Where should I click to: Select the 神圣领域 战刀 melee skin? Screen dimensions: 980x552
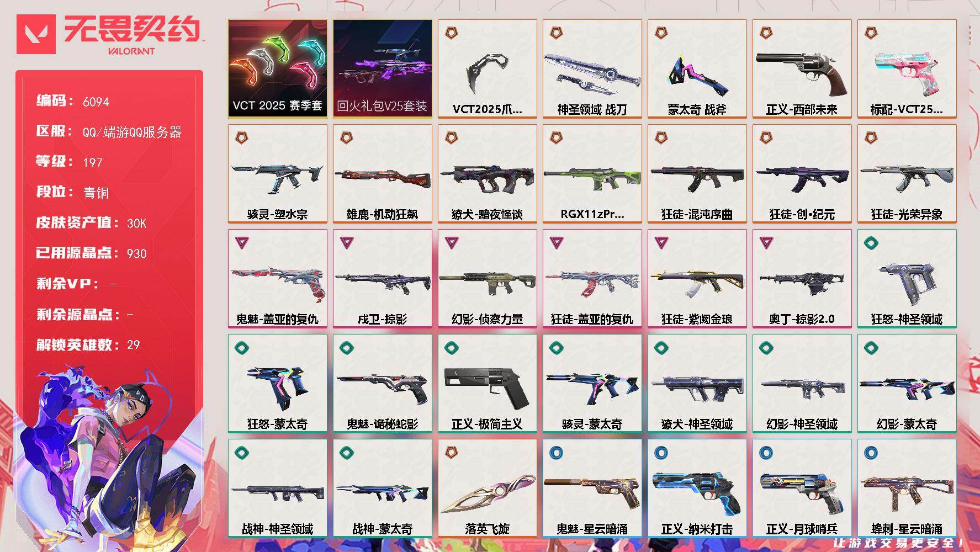[592, 69]
